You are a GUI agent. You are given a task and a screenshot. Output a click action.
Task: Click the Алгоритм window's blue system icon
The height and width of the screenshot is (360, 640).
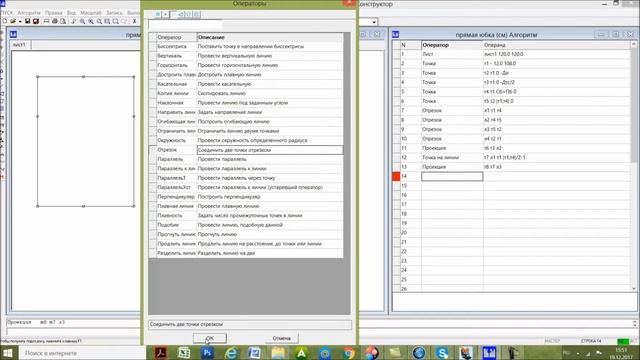click(x=395, y=34)
